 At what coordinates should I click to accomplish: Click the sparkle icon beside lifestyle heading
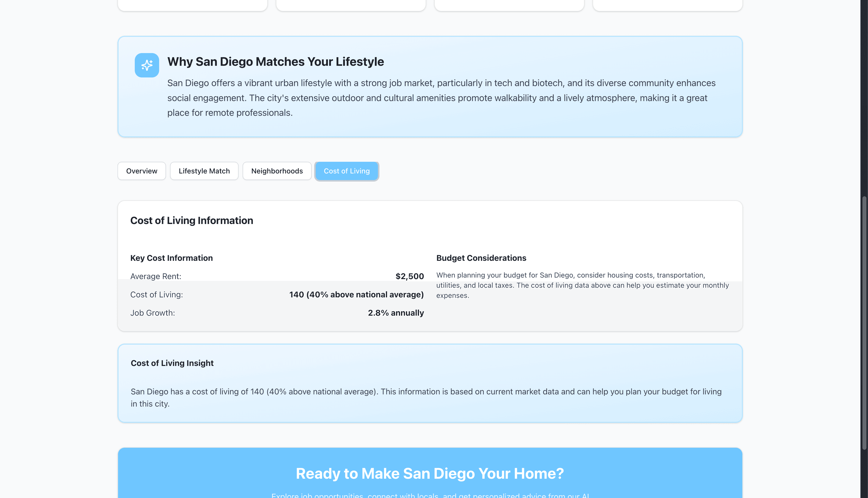point(147,65)
